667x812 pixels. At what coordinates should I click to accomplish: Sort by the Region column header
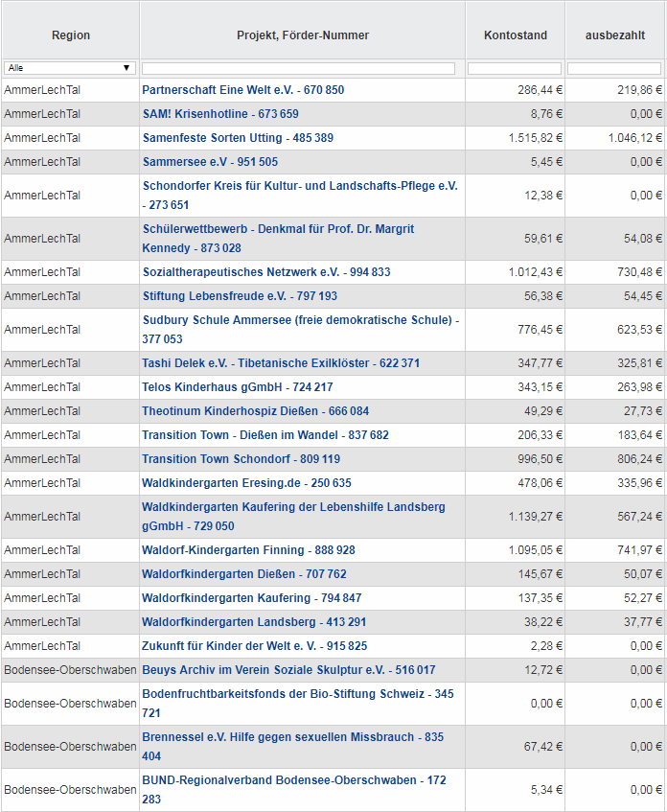coord(71,35)
